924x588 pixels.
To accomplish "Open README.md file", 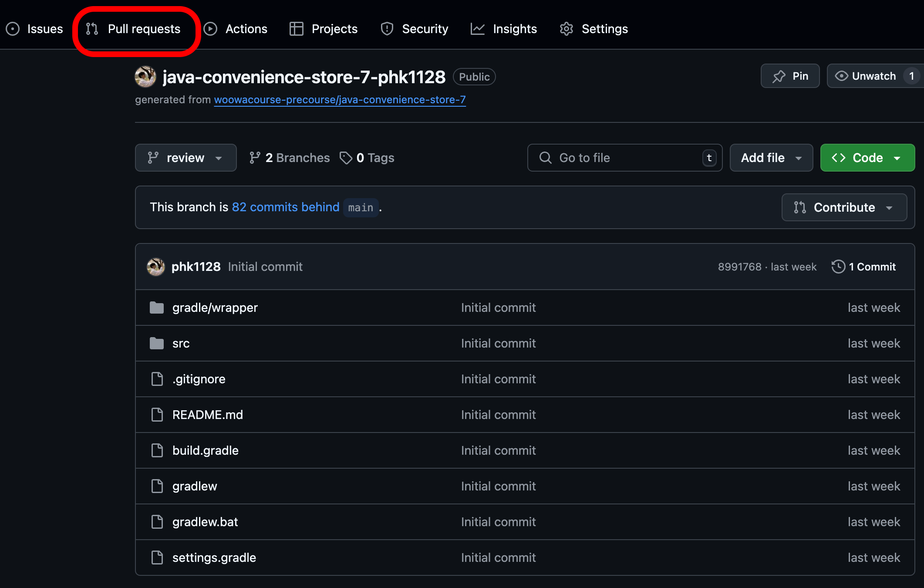I will [208, 415].
